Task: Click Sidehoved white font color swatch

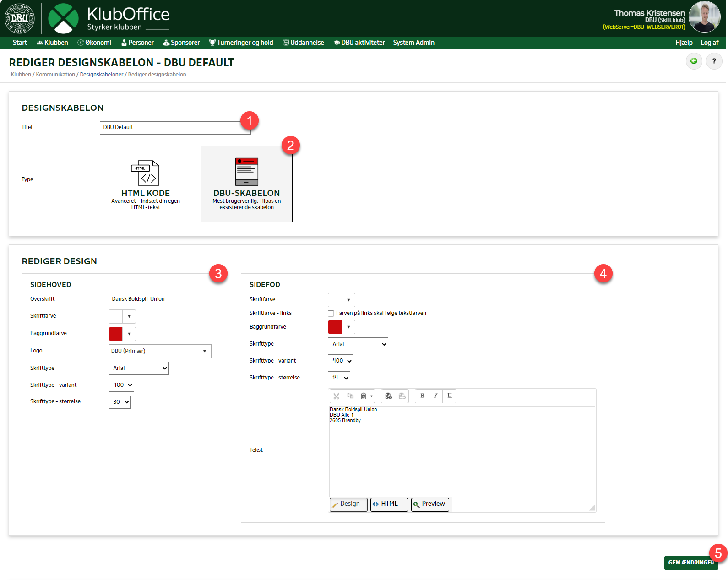Action: click(x=116, y=316)
